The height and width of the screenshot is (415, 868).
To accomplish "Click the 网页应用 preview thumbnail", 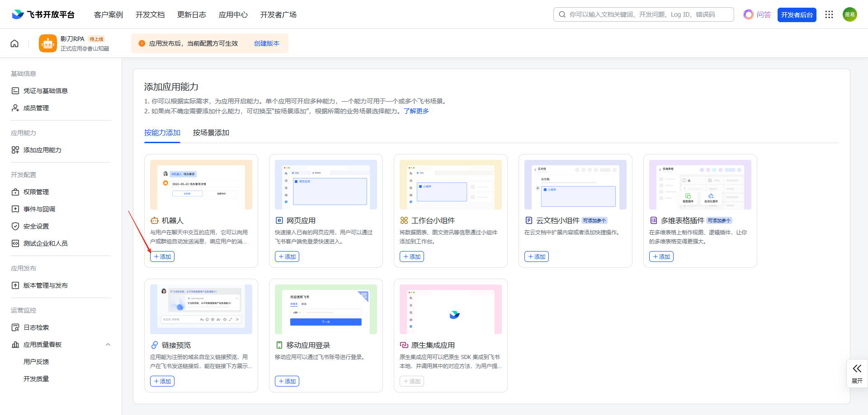I will coord(325,185).
